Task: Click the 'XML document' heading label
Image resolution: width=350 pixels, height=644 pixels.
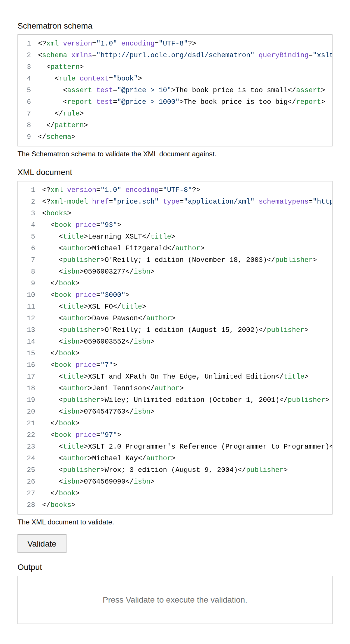Action: point(45,172)
